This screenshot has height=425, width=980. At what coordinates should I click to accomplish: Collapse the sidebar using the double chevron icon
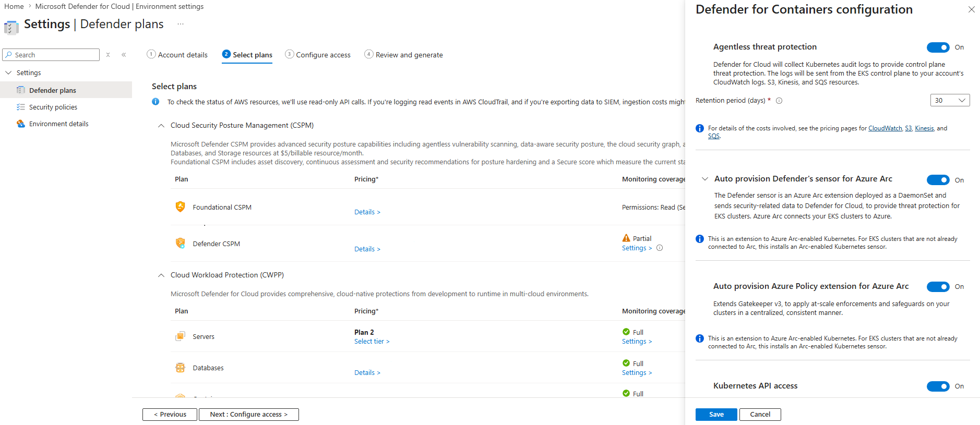point(124,55)
